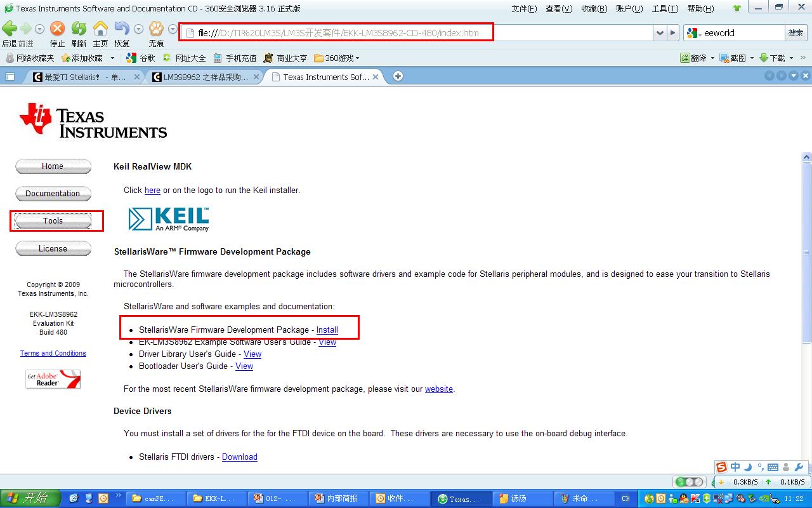The image size is (812, 508).
Task: Click the greyed Forward arrow
Action: (26, 29)
